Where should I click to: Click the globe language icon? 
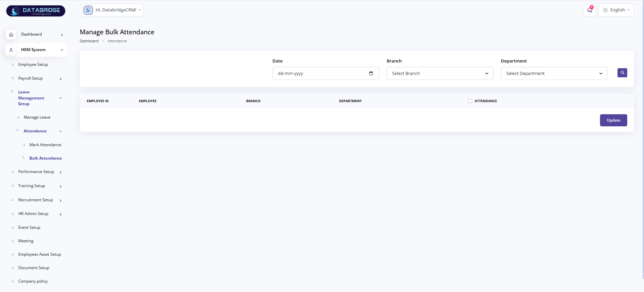tap(605, 10)
